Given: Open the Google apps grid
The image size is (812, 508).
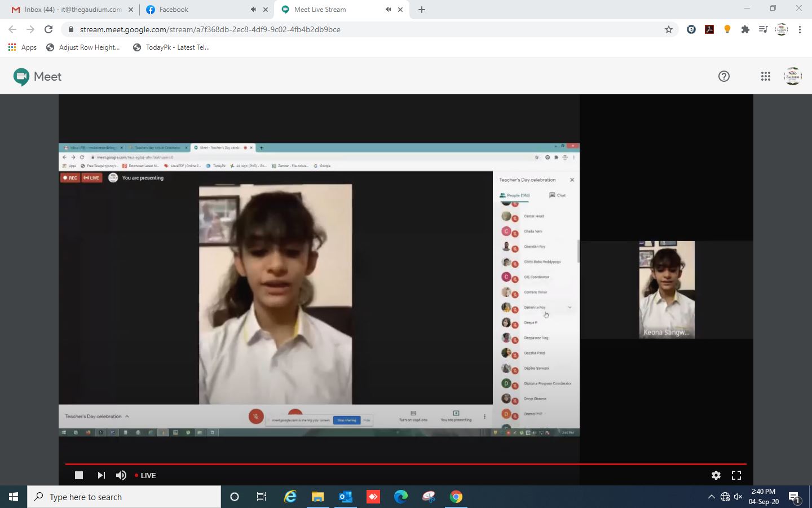Looking at the screenshot, I should (765, 76).
